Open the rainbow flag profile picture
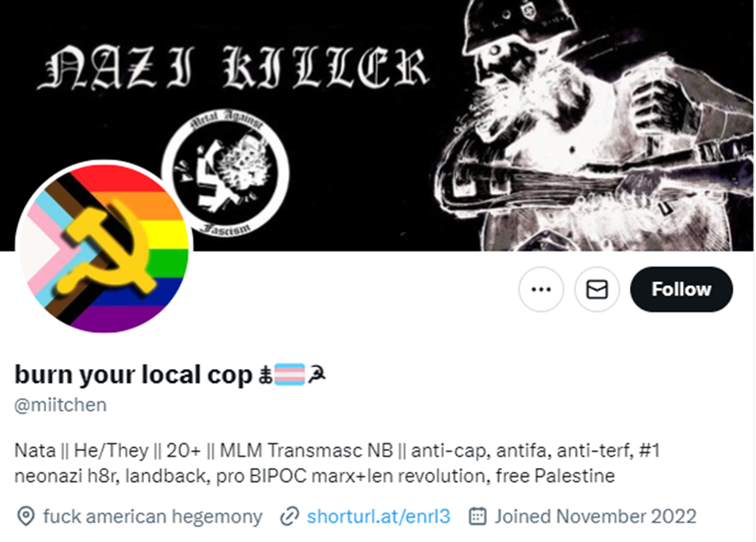 click(x=104, y=248)
